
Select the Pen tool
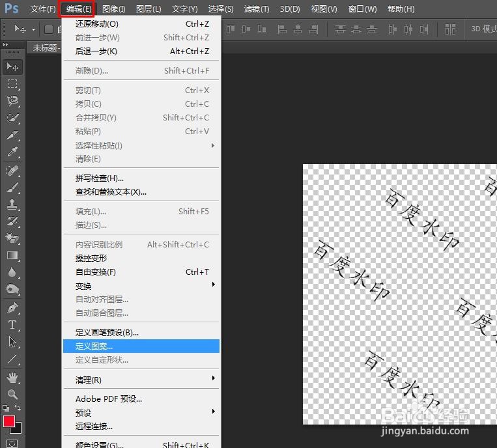(x=12, y=307)
